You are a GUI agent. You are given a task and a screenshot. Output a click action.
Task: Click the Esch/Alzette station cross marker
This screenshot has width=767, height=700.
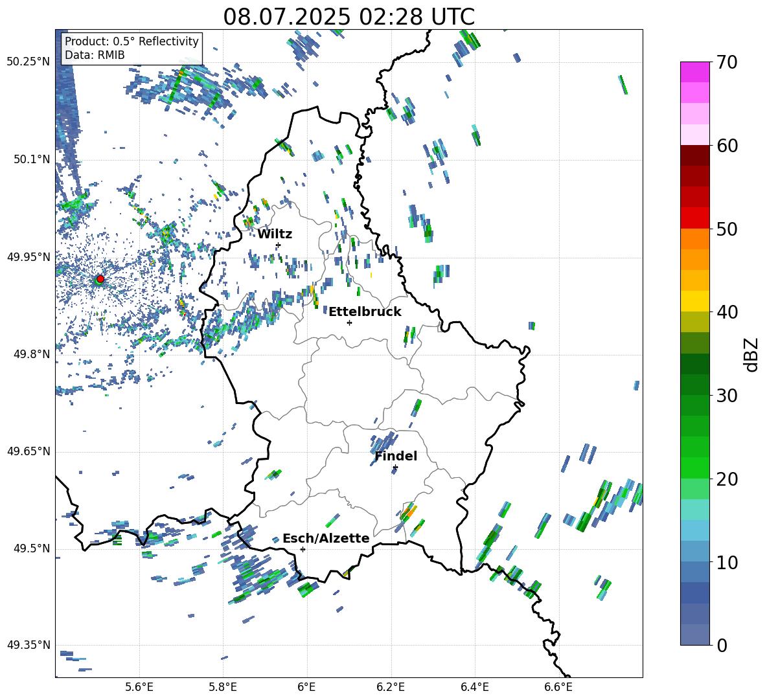[303, 549]
